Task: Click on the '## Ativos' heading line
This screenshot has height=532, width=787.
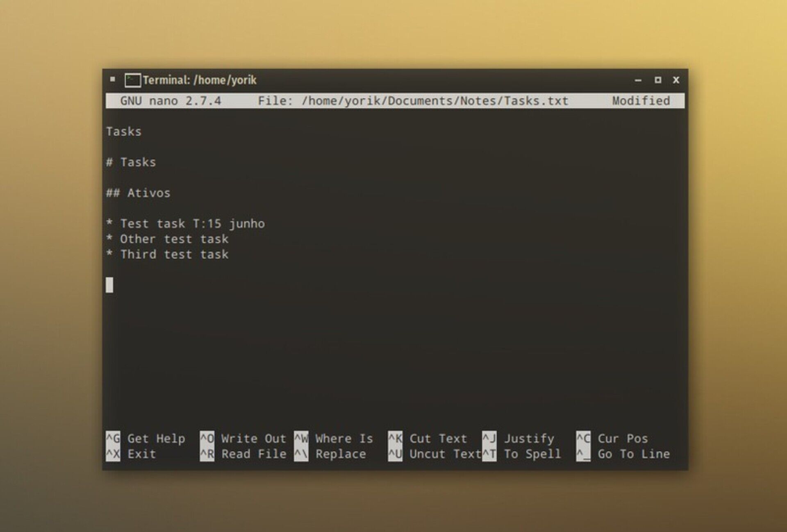Action: point(138,193)
